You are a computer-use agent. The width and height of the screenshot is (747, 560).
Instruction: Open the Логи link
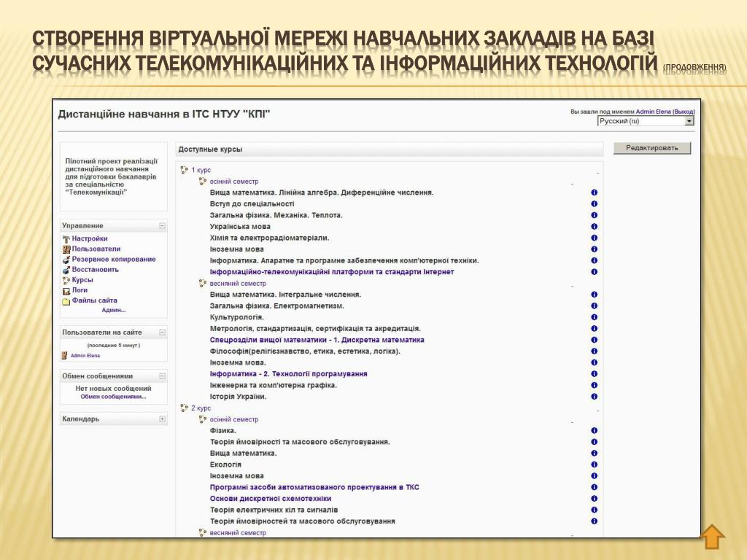point(80,290)
